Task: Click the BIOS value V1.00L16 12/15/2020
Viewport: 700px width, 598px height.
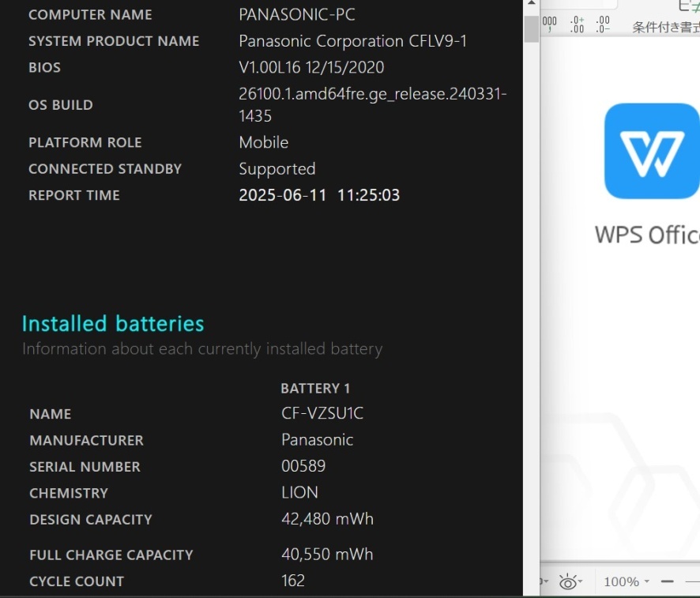Action: pos(311,67)
